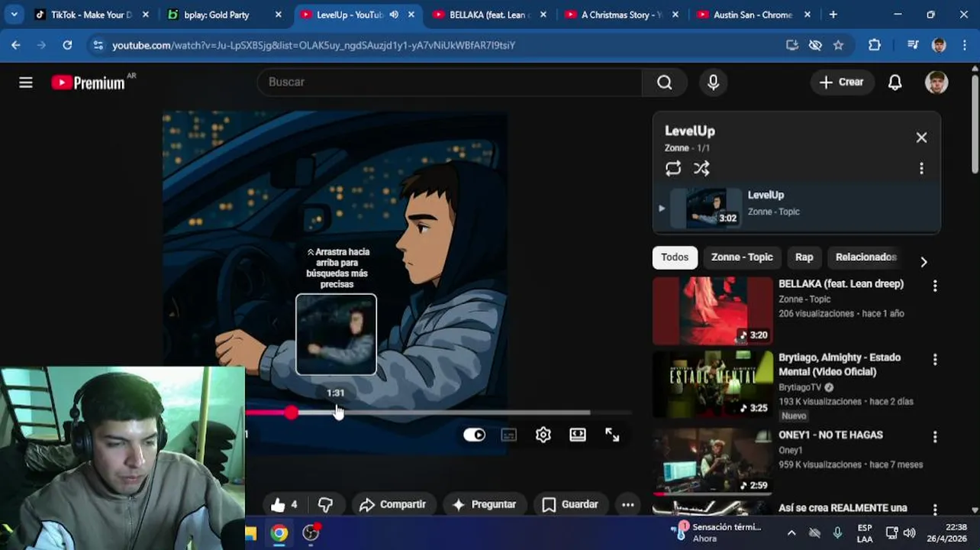Seek to 1:31 on the progress bar

click(337, 412)
